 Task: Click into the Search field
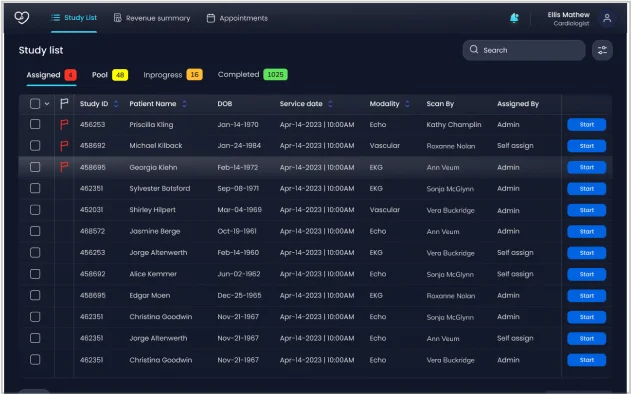[524, 50]
